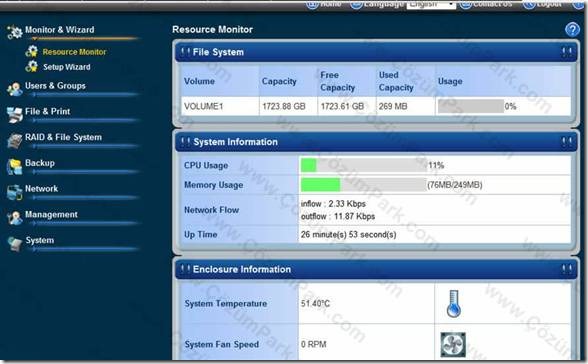Click the Volume column header
The image size is (588, 364).
tap(199, 81)
